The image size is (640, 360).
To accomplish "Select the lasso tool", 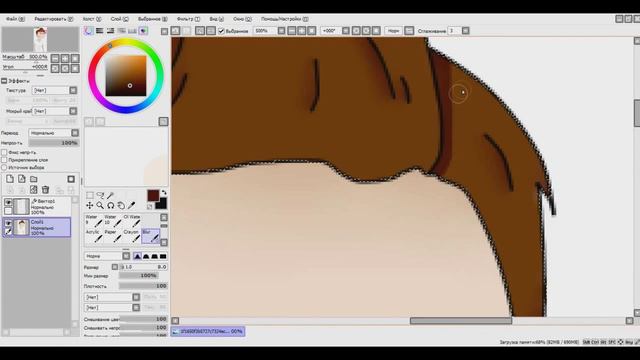I will pyautogui.click(x=100, y=196).
